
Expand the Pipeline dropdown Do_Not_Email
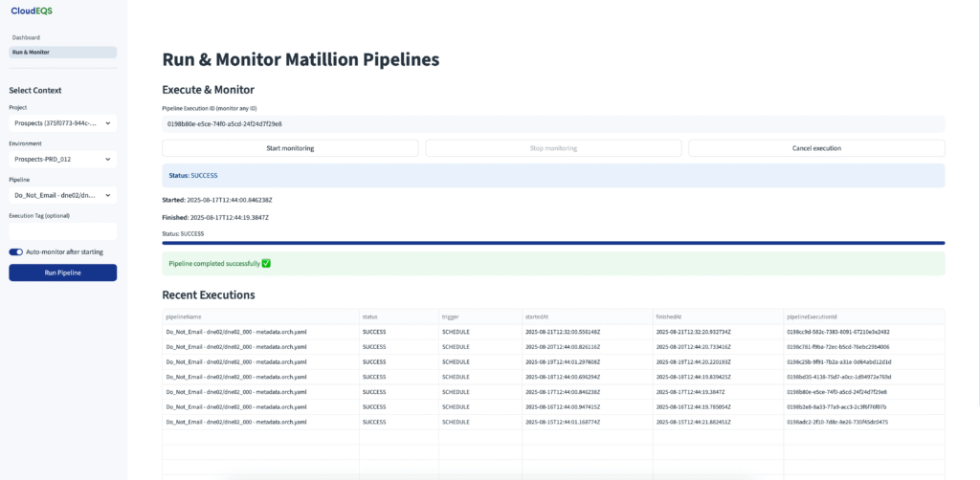(x=62, y=195)
